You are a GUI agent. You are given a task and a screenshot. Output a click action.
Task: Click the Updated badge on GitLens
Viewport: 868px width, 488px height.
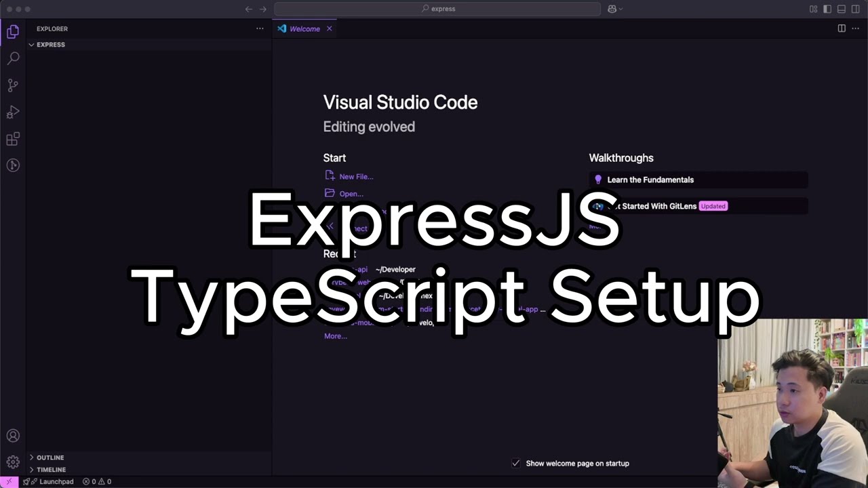coord(713,206)
